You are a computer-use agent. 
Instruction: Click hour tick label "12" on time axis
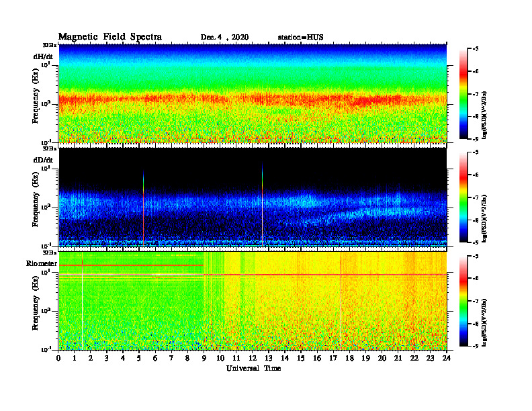coord(253,359)
